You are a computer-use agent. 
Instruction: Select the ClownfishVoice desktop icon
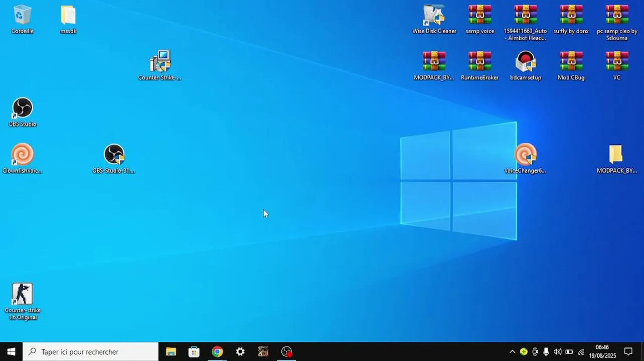22,158
